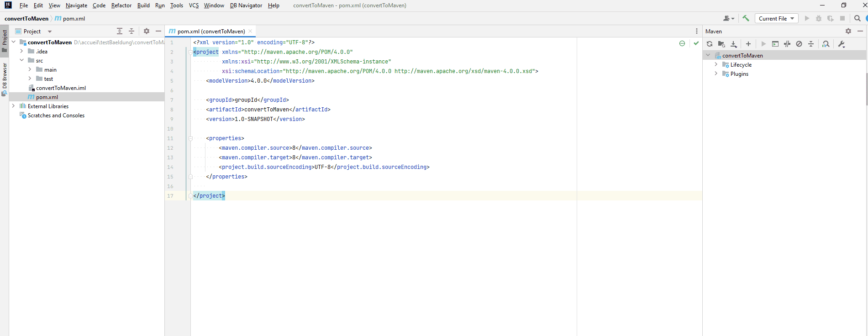
Task: Collapse the src folder
Action: 21,60
